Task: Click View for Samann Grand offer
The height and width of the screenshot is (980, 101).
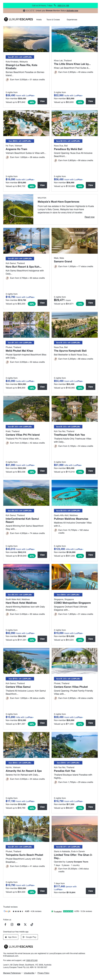Action: point(90,303)
